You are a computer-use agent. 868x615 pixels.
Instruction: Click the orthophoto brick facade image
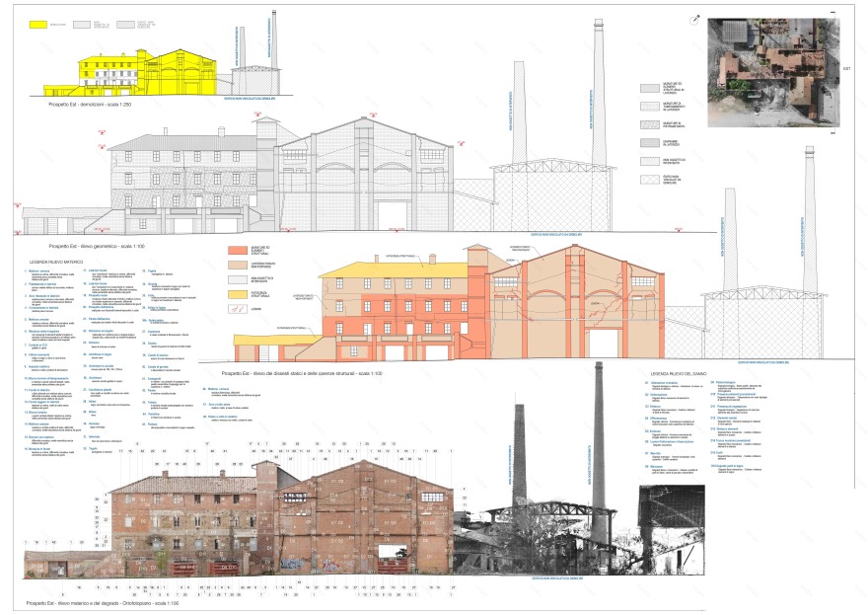[x=286, y=523]
